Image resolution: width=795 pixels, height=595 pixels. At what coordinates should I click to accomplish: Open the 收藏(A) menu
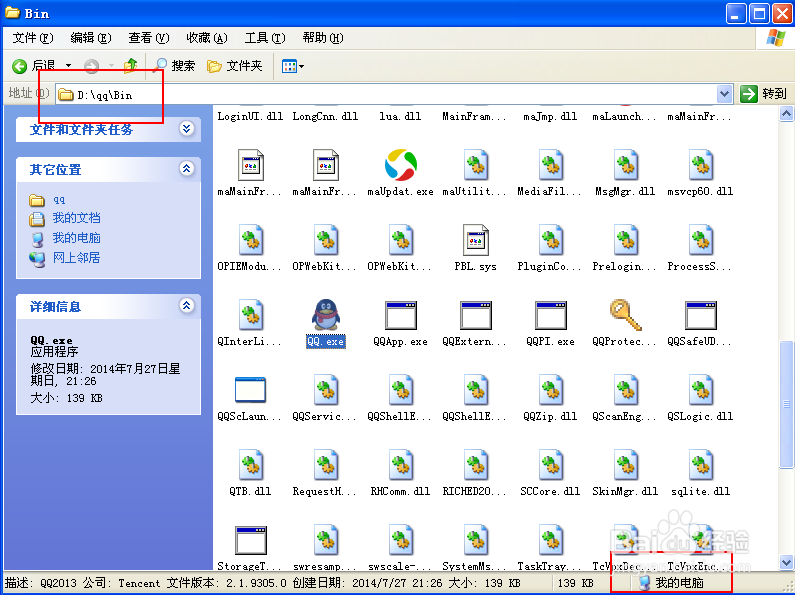[x=207, y=38]
